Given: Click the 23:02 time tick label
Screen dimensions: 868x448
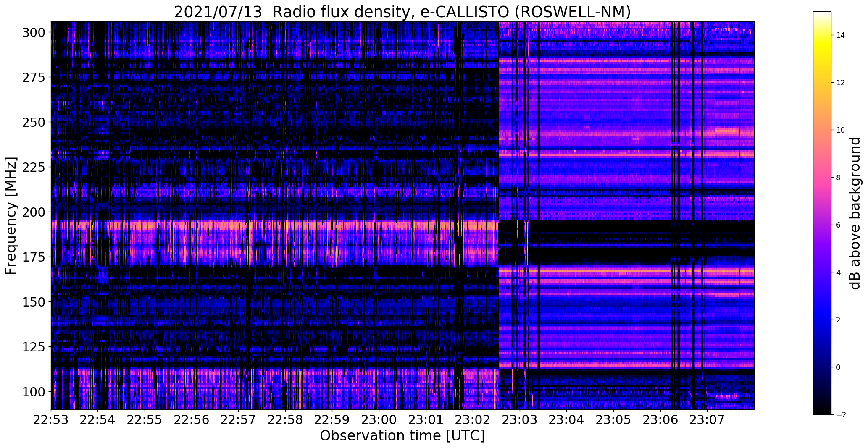Looking at the screenshot, I should [x=473, y=420].
